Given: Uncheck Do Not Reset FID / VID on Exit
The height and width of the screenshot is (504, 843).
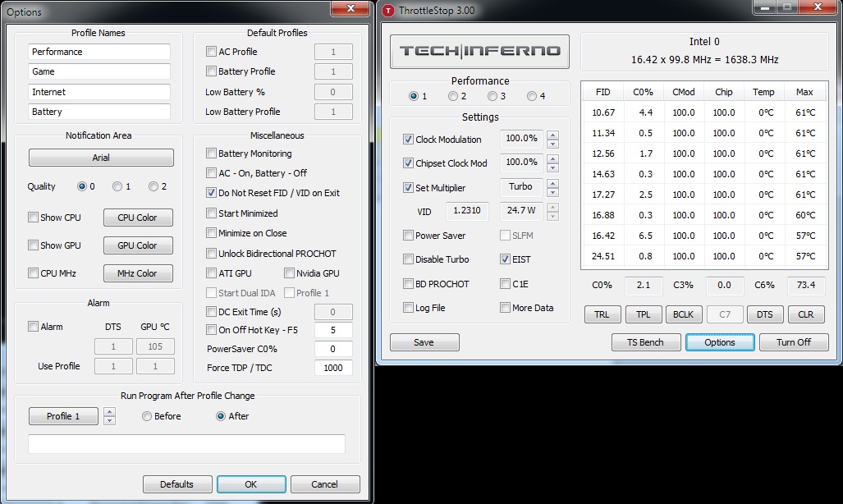Looking at the screenshot, I should pyautogui.click(x=211, y=193).
